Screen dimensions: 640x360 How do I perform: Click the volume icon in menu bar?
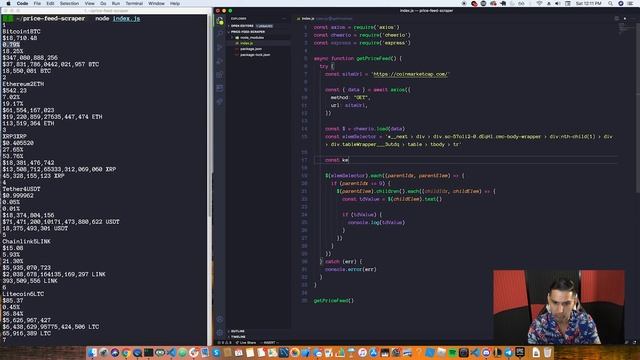pos(558,3)
